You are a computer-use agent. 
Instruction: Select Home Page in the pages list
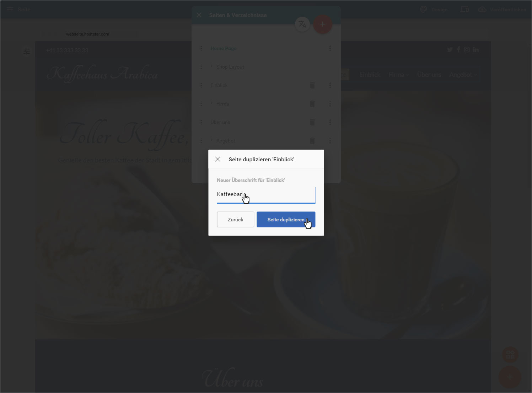(x=223, y=48)
